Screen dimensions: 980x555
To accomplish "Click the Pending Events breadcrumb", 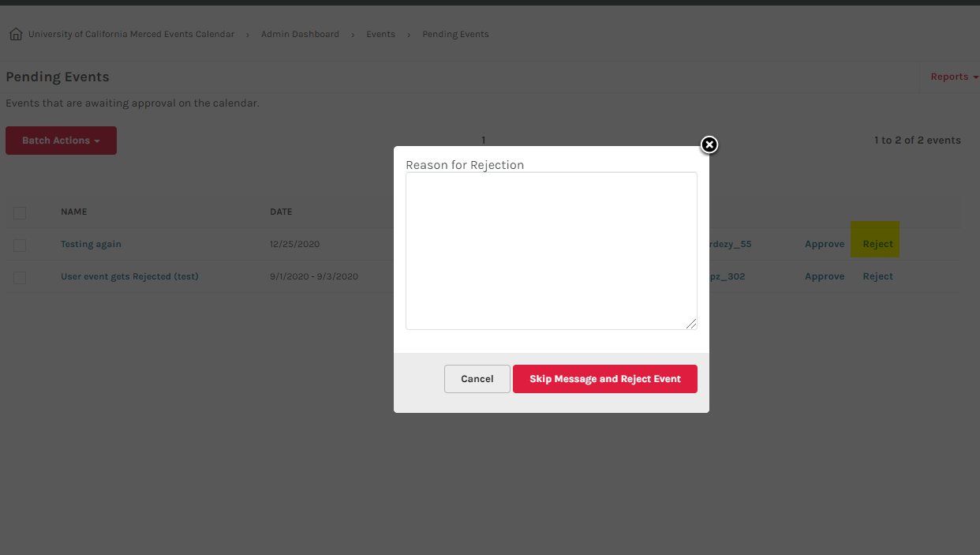I will click(x=455, y=35).
